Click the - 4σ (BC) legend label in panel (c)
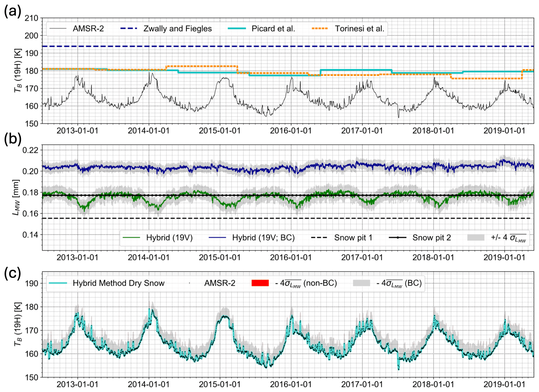539x392 pixels. pos(399,283)
